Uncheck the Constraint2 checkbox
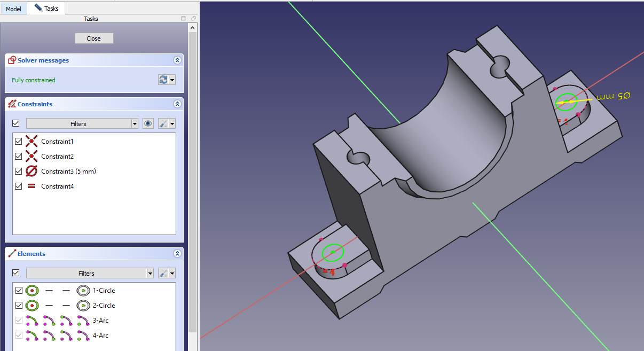This screenshot has width=644, height=351. pos(19,157)
